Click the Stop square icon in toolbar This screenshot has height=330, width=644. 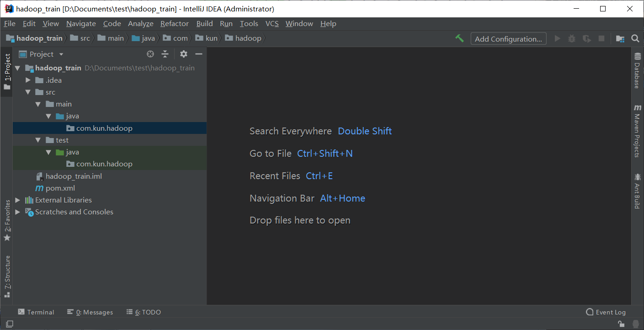(x=601, y=39)
